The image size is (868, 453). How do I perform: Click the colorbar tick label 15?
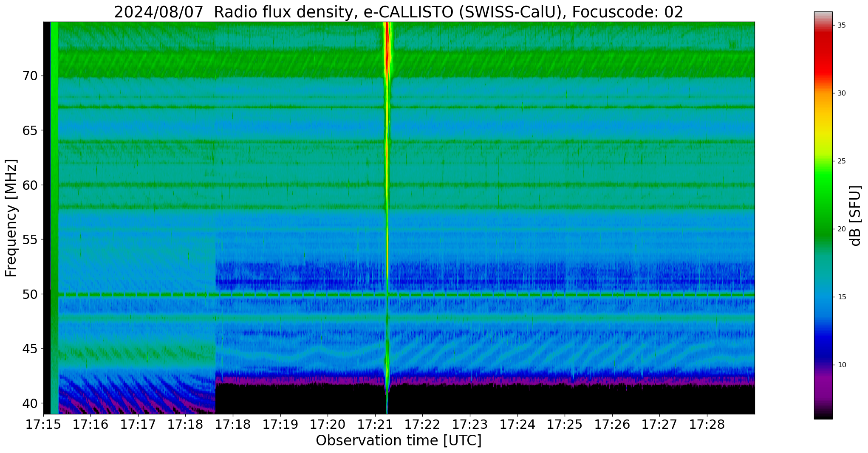pos(842,297)
